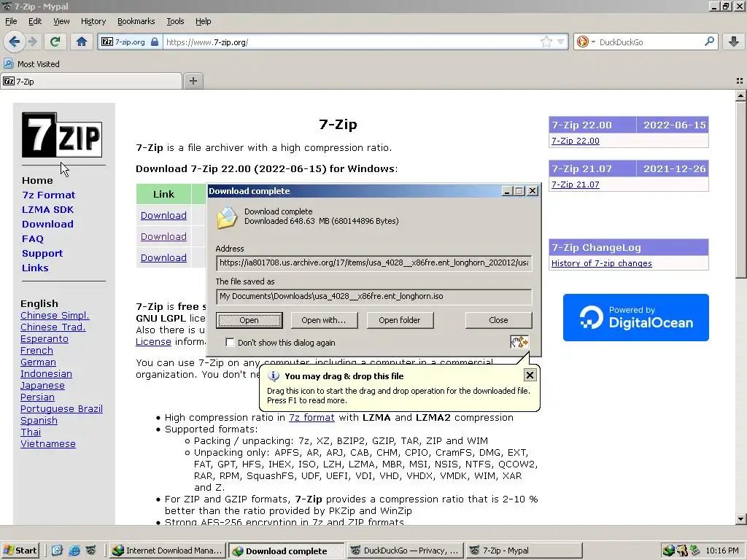747x560 pixels.
Task: Switch language to Vietnamese
Action: click(x=48, y=443)
